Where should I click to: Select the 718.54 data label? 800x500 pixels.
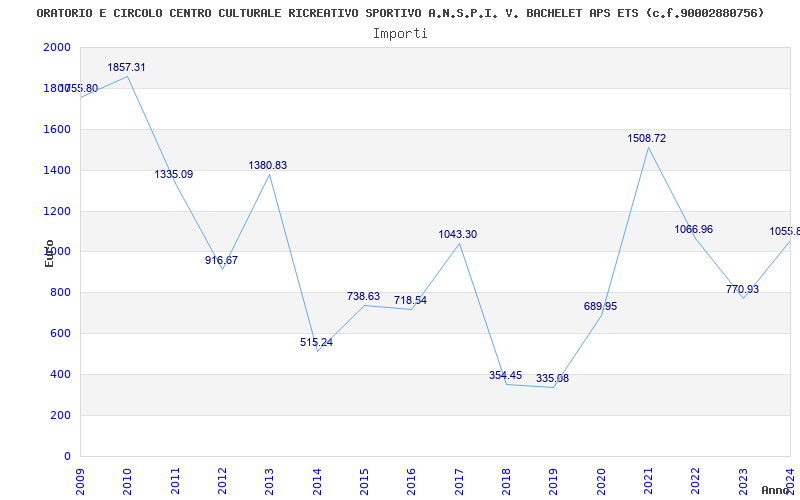pos(410,301)
